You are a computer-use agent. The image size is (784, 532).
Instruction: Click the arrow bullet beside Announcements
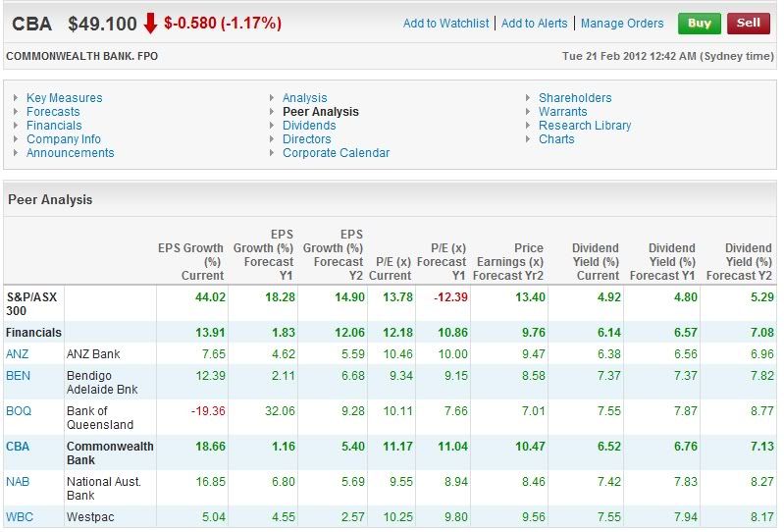pos(16,153)
